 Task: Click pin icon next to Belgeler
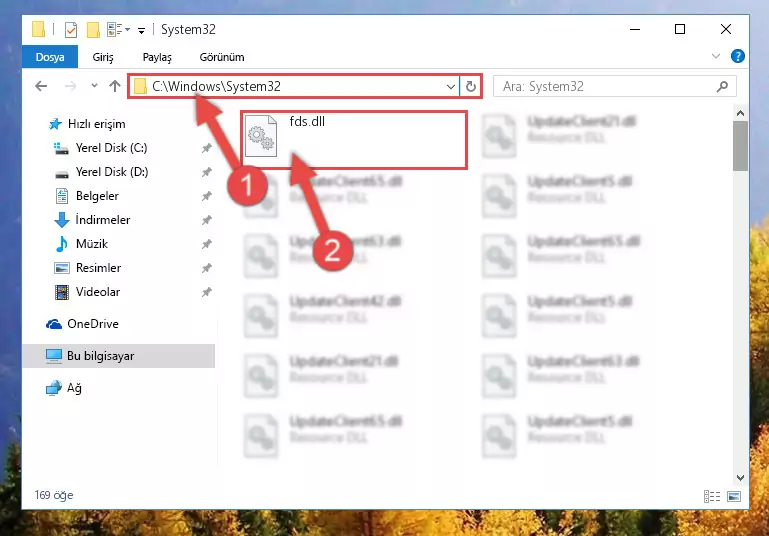click(x=206, y=196)
